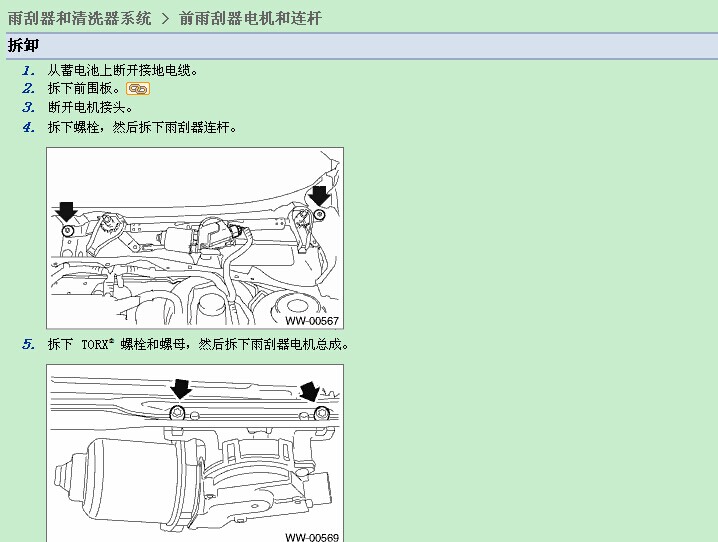
Task: Click step 2 text 拆下前围板
Action: coord(84,88)
